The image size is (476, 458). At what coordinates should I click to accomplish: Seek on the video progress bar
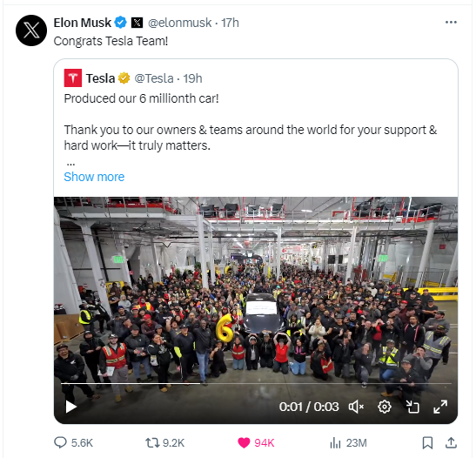256,384
